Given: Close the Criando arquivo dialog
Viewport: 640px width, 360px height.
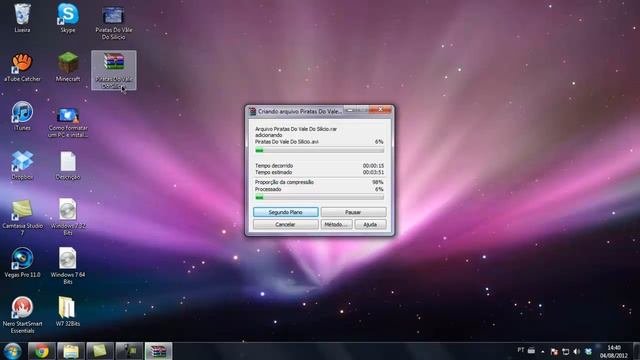Looking at the screenshot, I should [x=380, y=109].
